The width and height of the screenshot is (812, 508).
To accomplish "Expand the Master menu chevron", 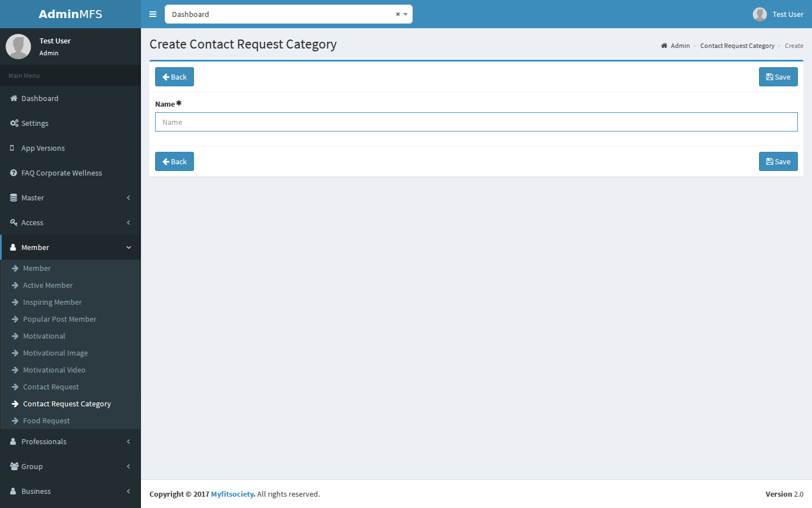I will tap(129, 198).
